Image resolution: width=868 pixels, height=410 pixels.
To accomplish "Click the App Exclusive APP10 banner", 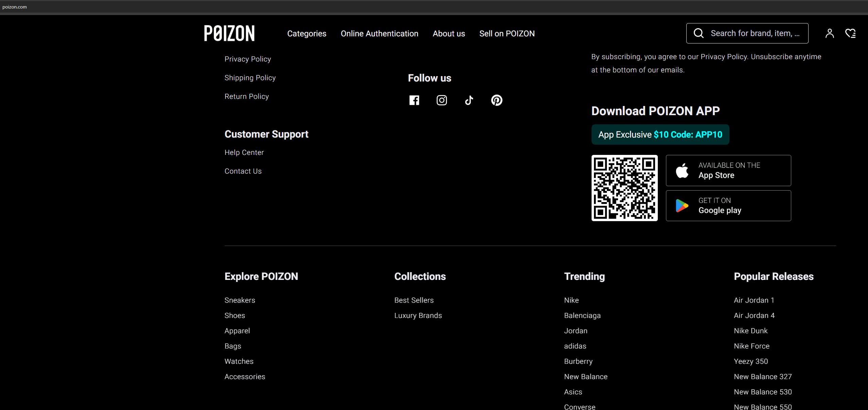I will pyautogui.click(x=660, y=135).
